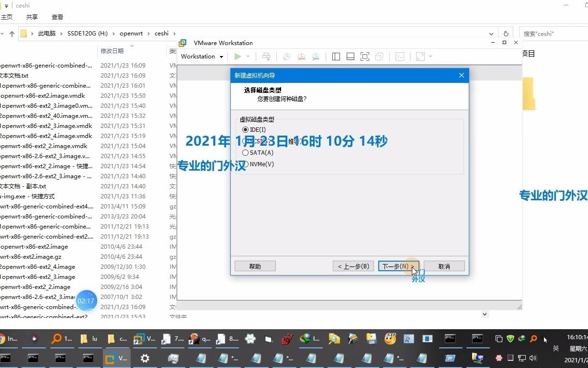588x368 pixels.
Task: Power on the VM with green play icon
Action: [x=237, y=57]
